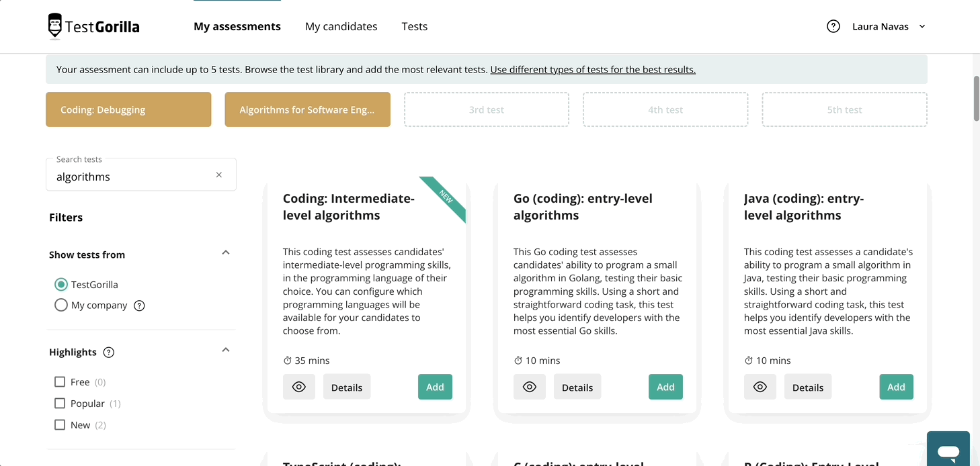980x466 pixels.
Task: Open the chat widget icon
Action: (948, 450)
